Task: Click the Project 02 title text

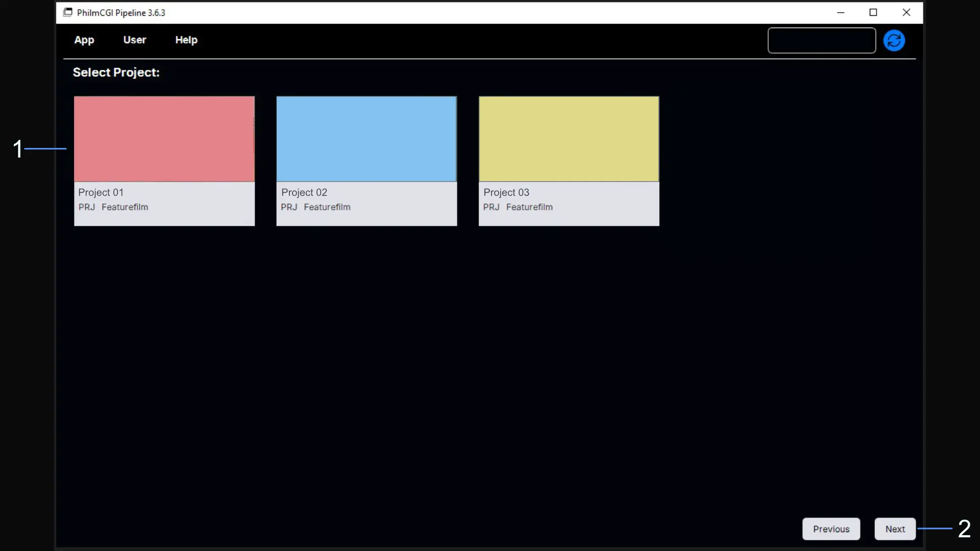Action: coord(304,192)
